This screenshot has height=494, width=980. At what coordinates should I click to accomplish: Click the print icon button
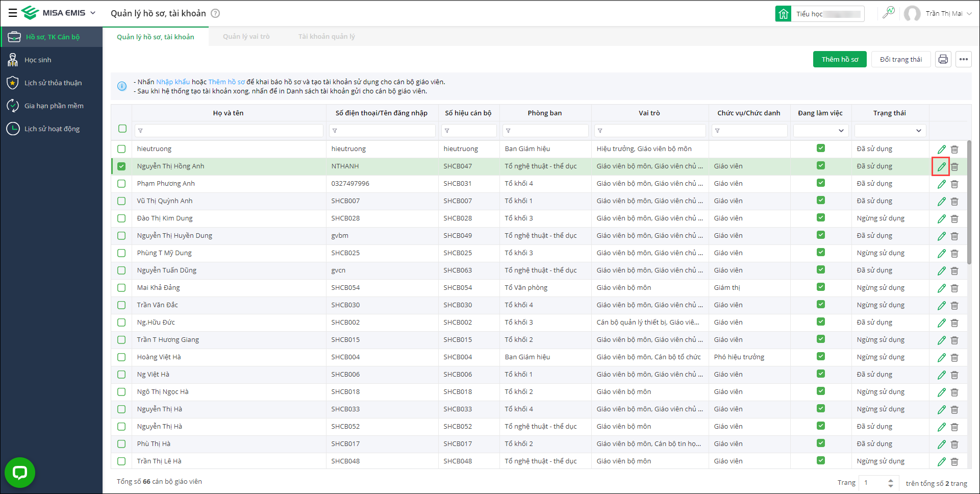click(943, 59)
